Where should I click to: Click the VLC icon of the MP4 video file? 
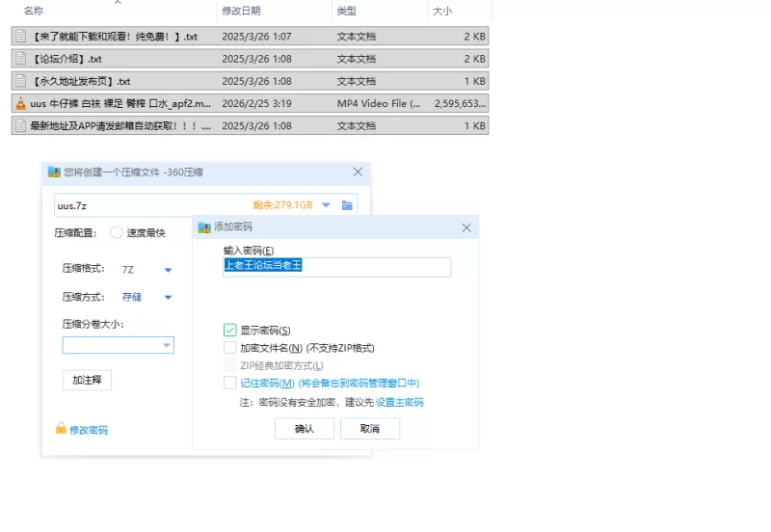point(20,103)
